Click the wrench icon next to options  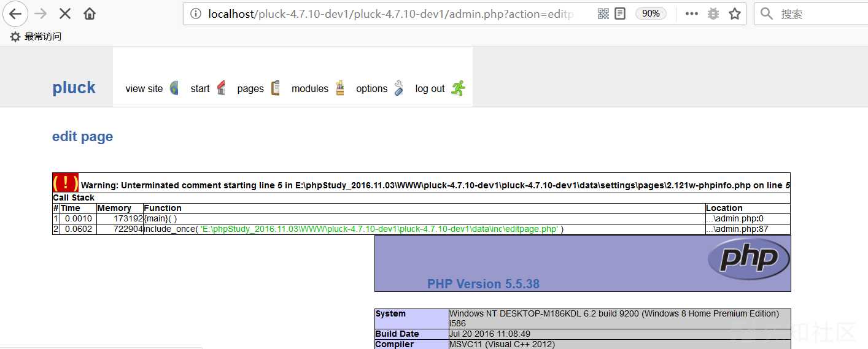click(x=399, y=88)
